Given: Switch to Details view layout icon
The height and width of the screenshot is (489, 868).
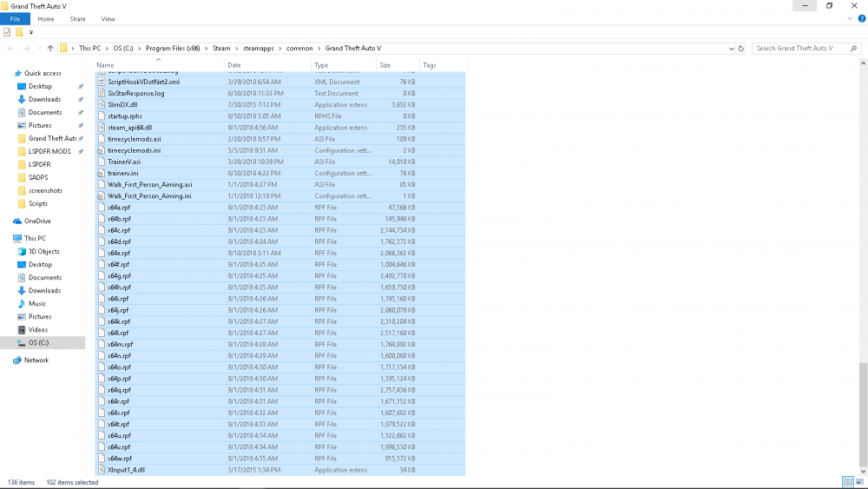Looking at the screenshot, I should point(848,482).
